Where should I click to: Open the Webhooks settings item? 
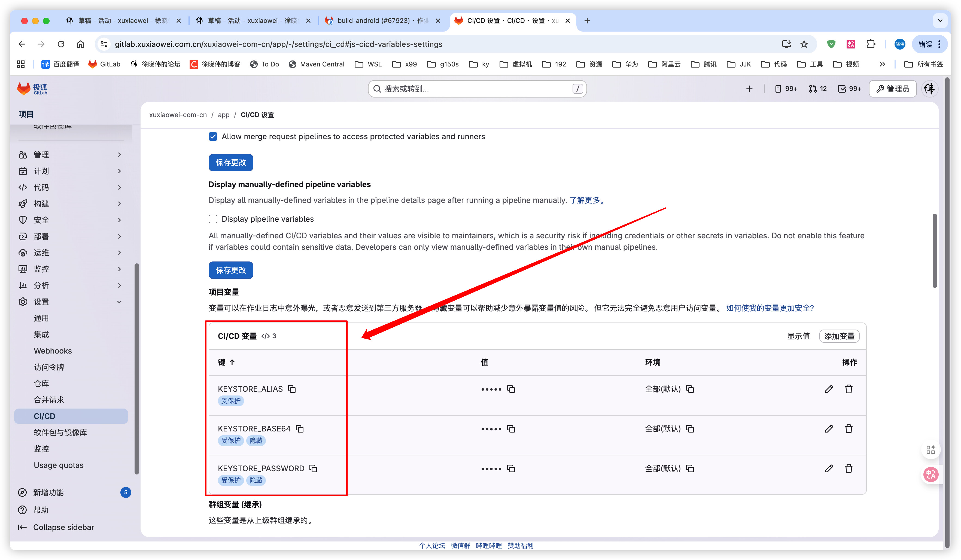point(53,351)
